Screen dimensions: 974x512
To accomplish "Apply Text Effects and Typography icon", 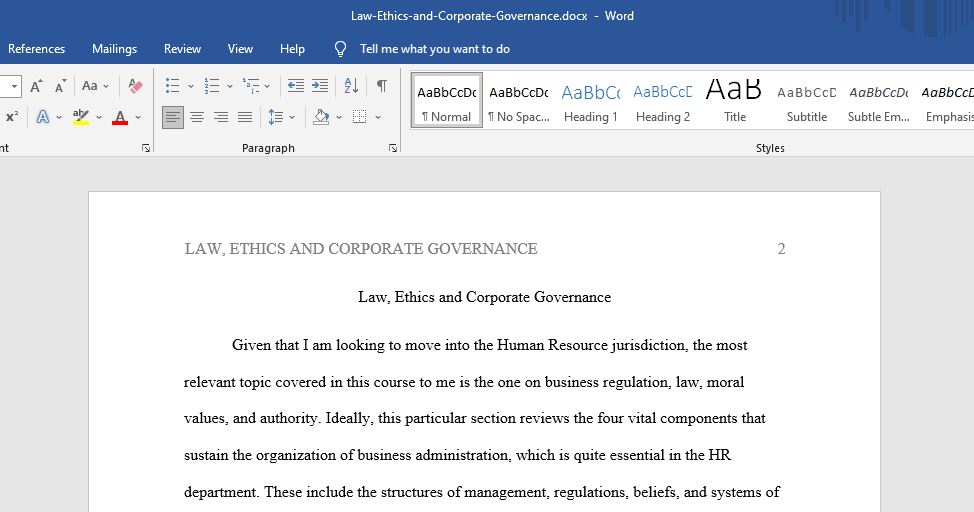I will (43, 117).
